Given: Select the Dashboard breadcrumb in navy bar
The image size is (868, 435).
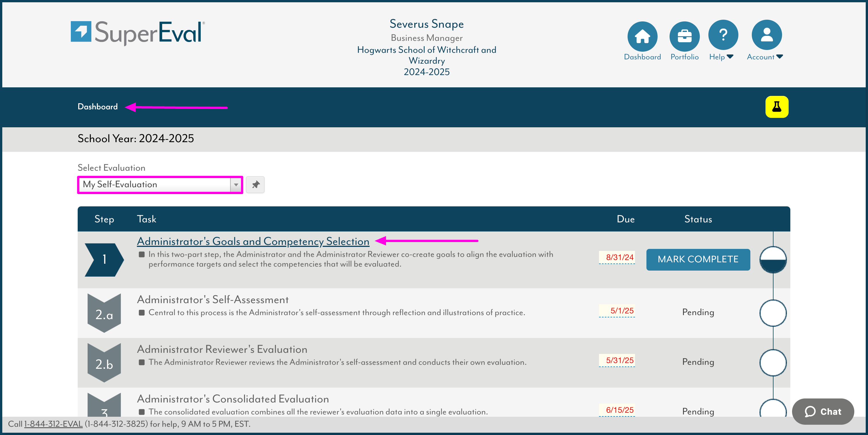Looking at the screenshot, I should tap(98, 107).
